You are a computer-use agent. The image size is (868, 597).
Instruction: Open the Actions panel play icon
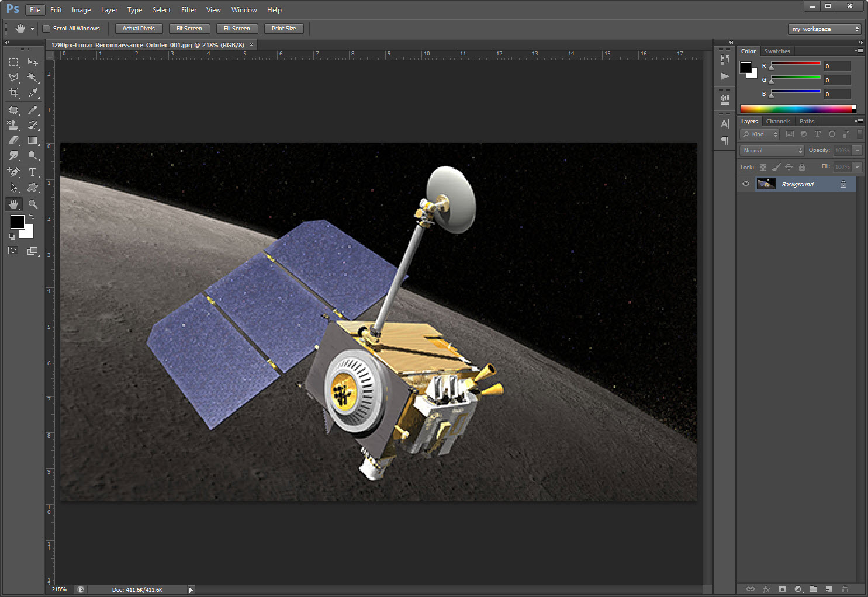click(x=725, y=76)
